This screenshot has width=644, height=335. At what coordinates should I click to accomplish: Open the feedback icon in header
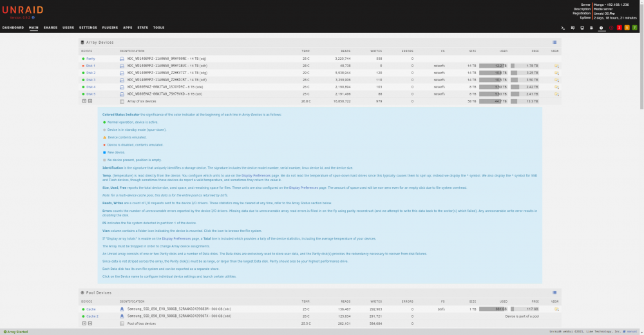(573, 28)
